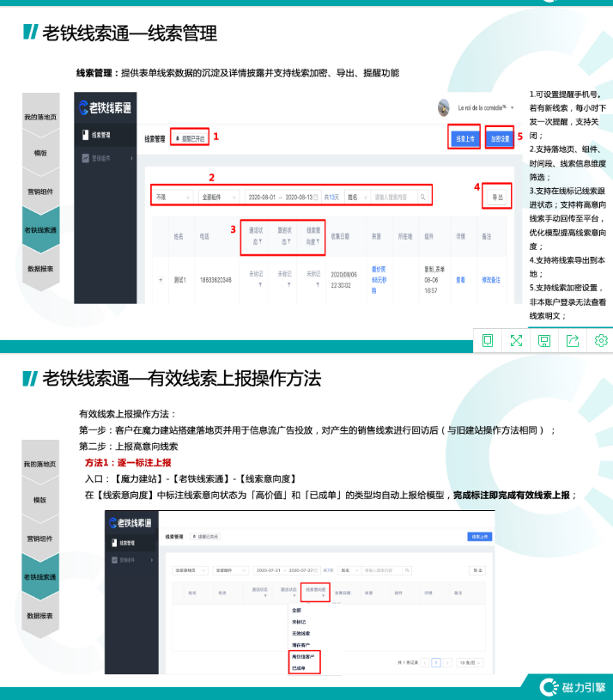
Task: Switch to mobile view from the floating toolbar
Action: tap(487, 341)
